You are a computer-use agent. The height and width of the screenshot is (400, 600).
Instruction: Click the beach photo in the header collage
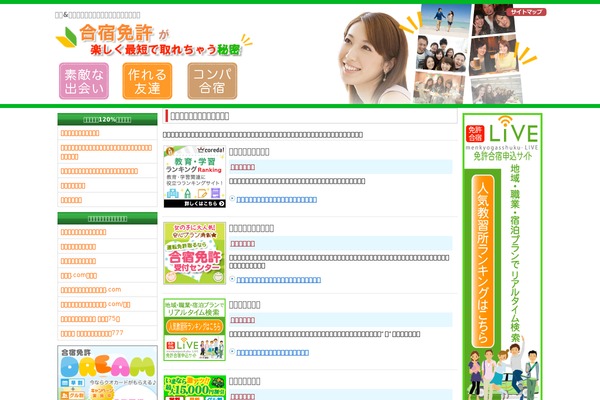pyautogui.click(x=445, y=20)
